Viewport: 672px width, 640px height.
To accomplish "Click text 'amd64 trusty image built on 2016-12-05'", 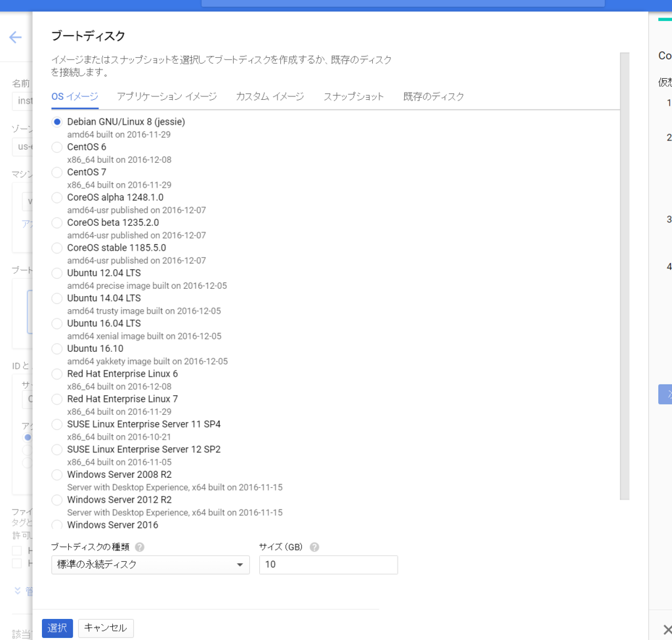I will (x=144, y=310).
